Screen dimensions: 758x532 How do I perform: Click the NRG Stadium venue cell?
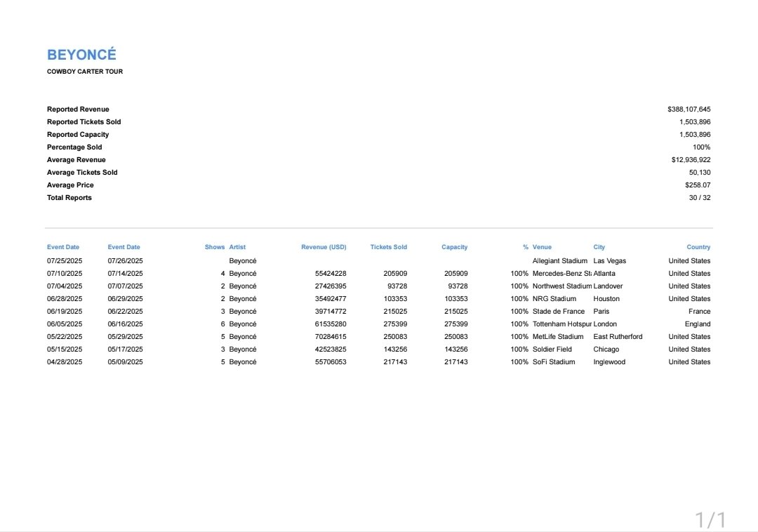[x=554, y=298]
